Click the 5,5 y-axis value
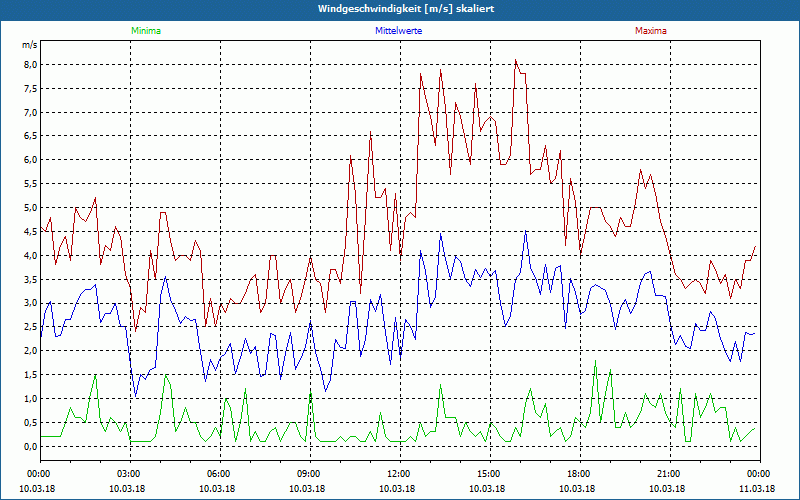 [31, 184]
